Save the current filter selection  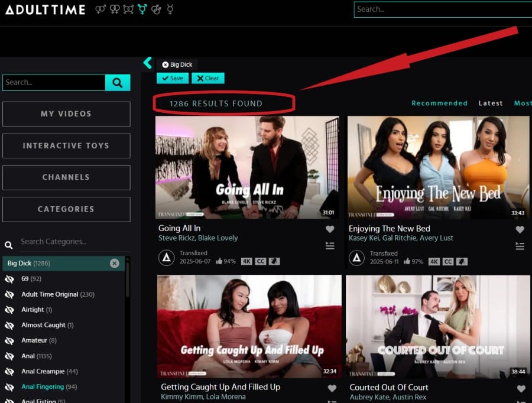click(x=173, y=78)
